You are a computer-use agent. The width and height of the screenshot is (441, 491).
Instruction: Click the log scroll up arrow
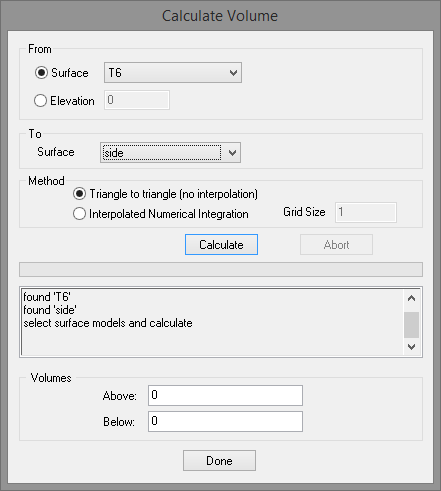point(412,298)
